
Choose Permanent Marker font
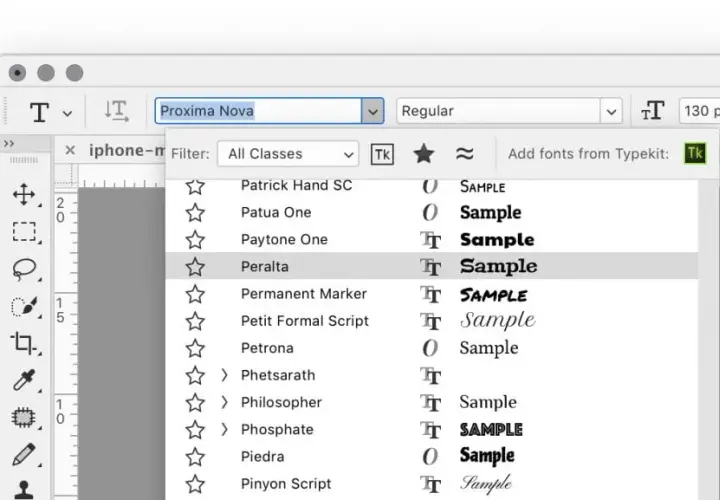[x=304, y=293]
